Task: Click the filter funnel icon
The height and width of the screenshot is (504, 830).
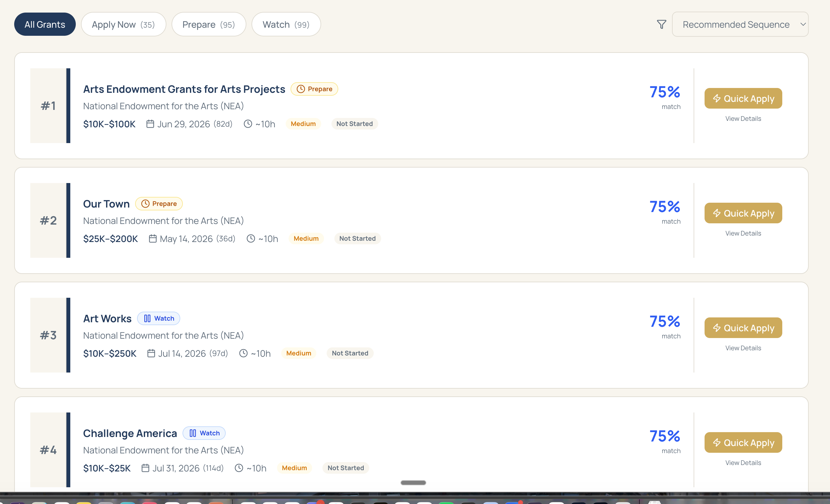Action: click(661, 24)
